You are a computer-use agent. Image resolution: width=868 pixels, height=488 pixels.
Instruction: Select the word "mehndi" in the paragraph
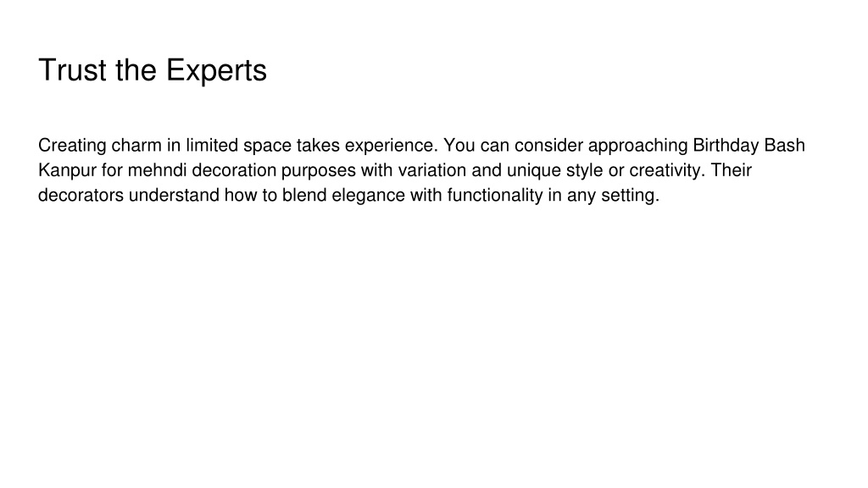point(157,169)
